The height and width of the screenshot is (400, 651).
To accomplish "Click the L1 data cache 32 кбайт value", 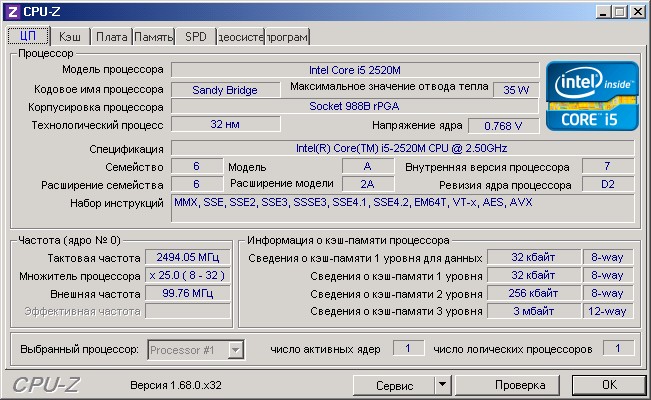I will (x=534, y=258).
